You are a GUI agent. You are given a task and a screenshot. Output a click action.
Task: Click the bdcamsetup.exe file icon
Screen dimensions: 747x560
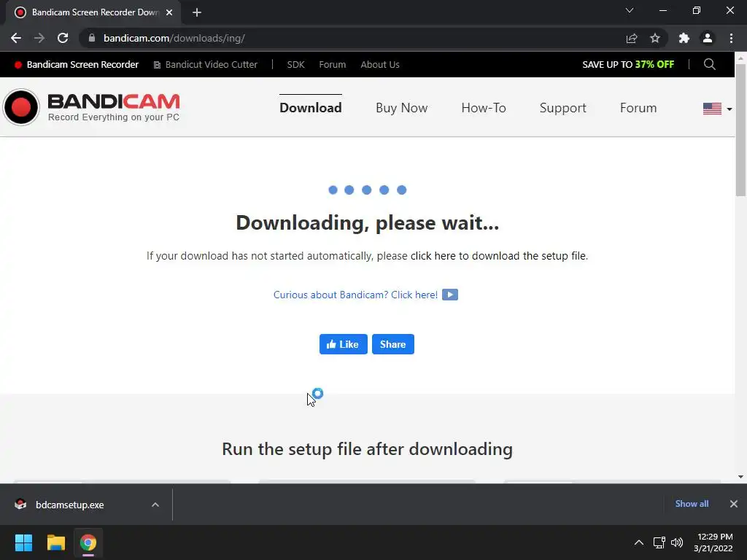(x=20, y=505)
